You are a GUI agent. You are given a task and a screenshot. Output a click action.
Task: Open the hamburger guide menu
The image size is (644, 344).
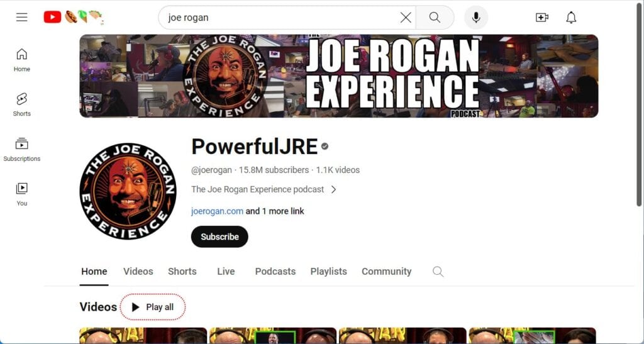pyautogui.click(x=22, y=17)
